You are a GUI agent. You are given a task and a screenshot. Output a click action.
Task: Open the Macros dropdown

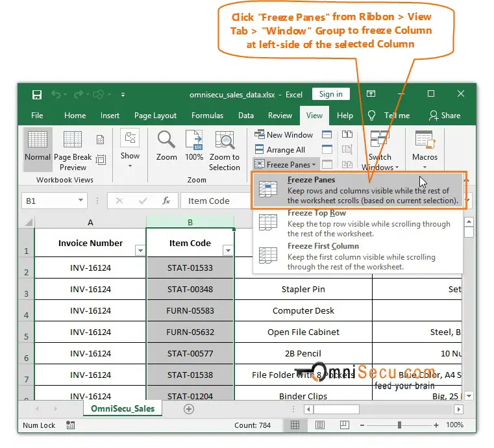(425, 149)
